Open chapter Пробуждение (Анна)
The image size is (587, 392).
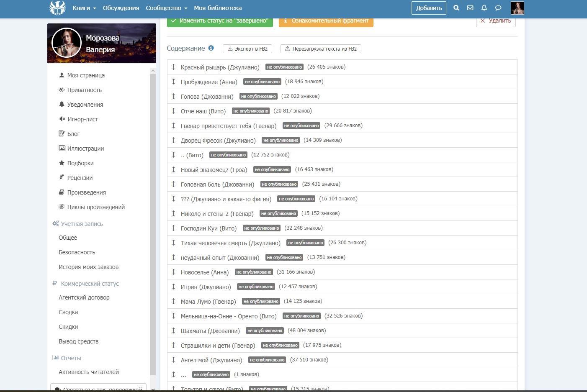[x=209, y=82]
